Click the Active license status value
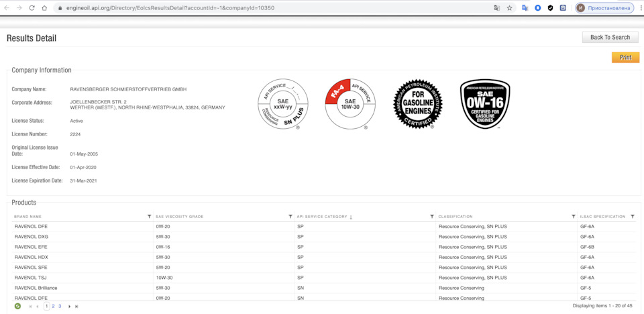Image resolution: width=644 pixels, height=314 pixels. [76, 121]
